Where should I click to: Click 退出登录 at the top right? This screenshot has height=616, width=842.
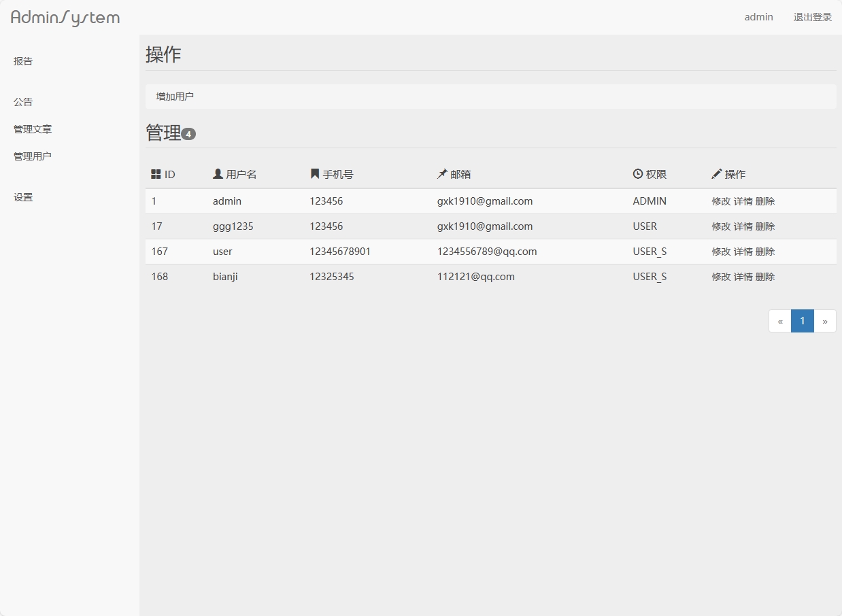click(x=812, y=17)
